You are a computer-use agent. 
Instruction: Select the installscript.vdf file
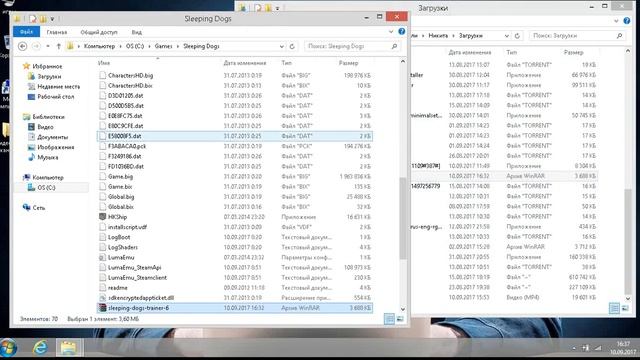point(235,227)
